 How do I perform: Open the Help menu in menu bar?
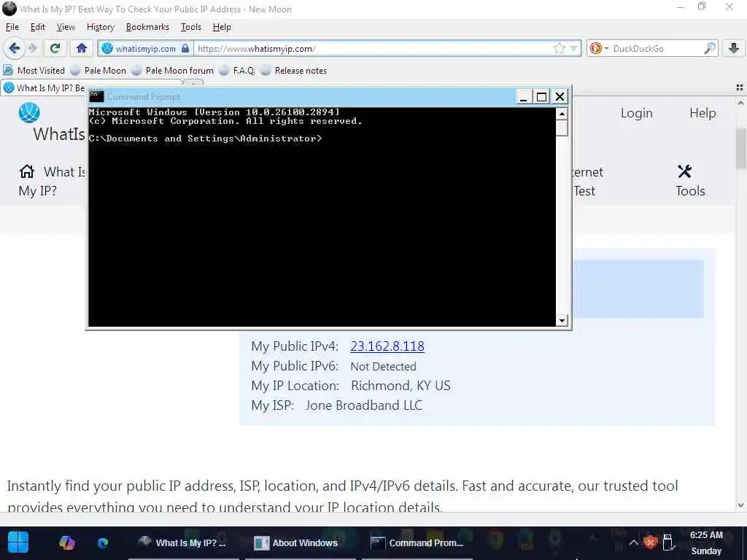coord(222,27)
